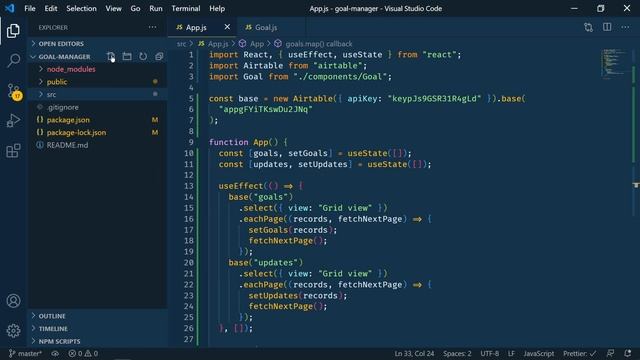640x360 pixels.
Task: Click Open Changes icon in editor toolbar
Action: click(x=588, y=27)
